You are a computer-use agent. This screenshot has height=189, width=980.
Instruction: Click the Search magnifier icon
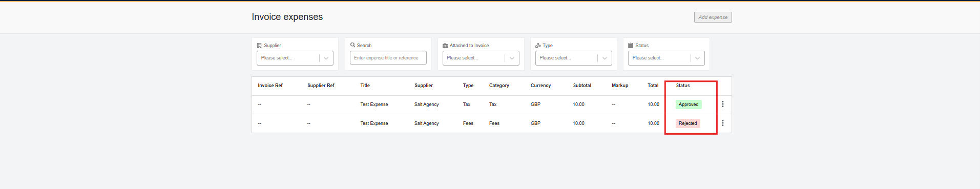coord(352,45)
